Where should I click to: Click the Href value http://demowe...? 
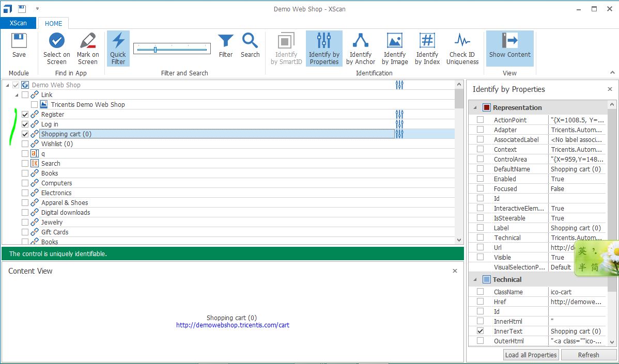576,302
